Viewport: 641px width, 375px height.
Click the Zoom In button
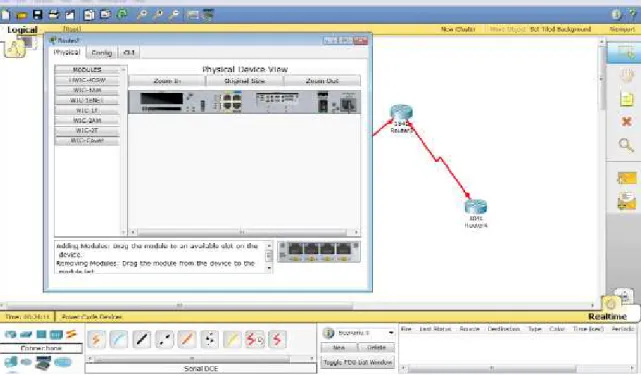coord(167,81)
